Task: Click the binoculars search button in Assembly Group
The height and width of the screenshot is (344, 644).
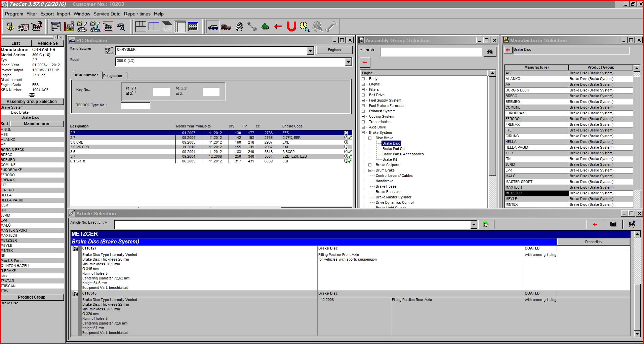Action: (x=490, y=51)
